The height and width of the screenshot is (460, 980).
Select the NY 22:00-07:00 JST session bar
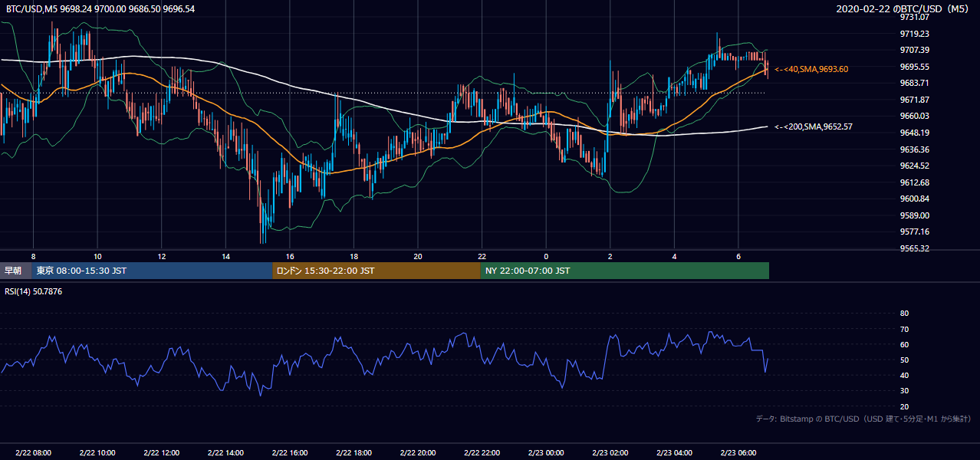(625, 271)
